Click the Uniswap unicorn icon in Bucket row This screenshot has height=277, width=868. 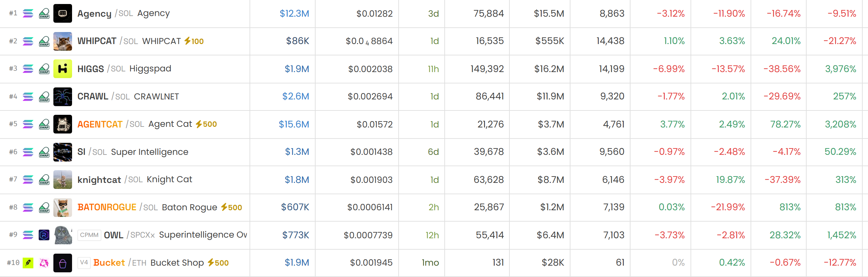coord(44,263)
